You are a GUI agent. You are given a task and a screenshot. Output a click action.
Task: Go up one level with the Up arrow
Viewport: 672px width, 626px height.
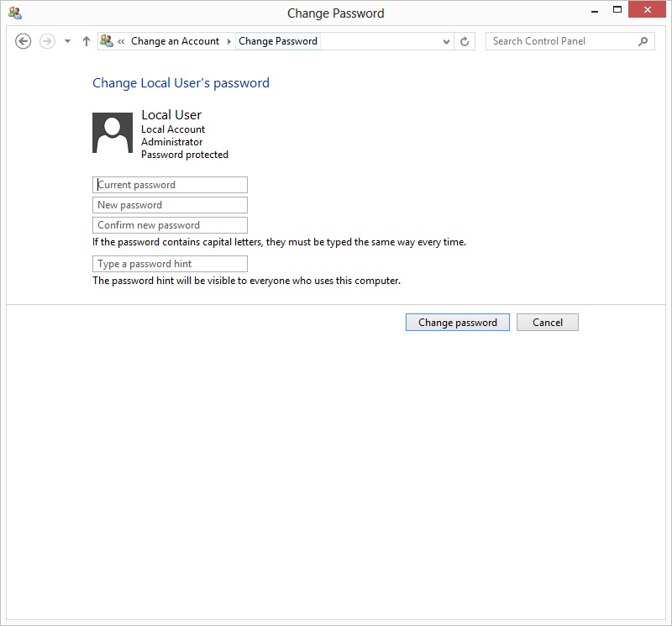pyautogui.click(x=86, y=41)
